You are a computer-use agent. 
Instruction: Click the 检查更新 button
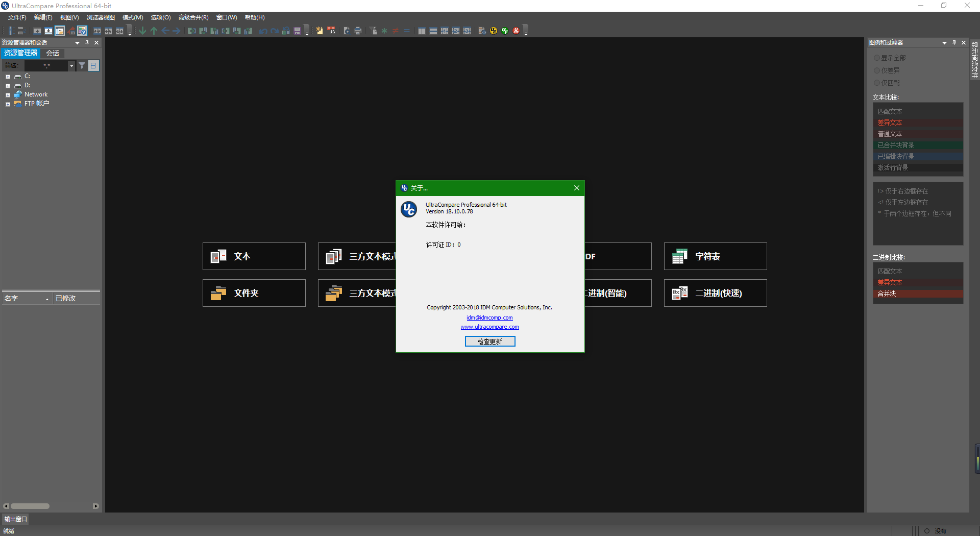tap(490, 342)
